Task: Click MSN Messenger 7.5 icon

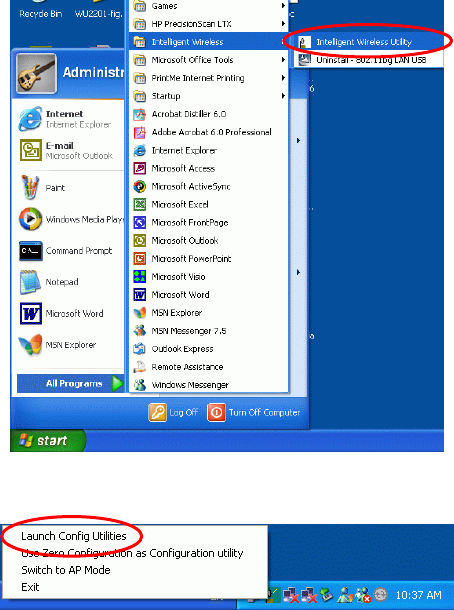Action: [139, 331]
